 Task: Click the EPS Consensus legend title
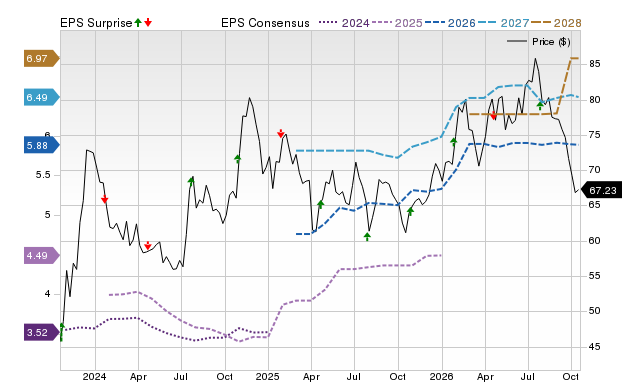(265, 23)
